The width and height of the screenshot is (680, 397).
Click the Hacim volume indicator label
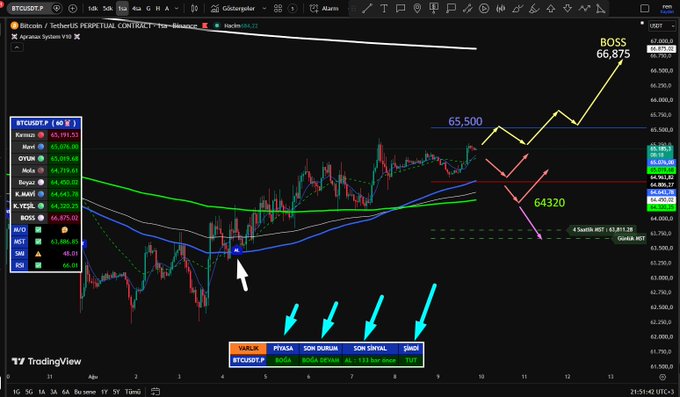click(232, 26)
